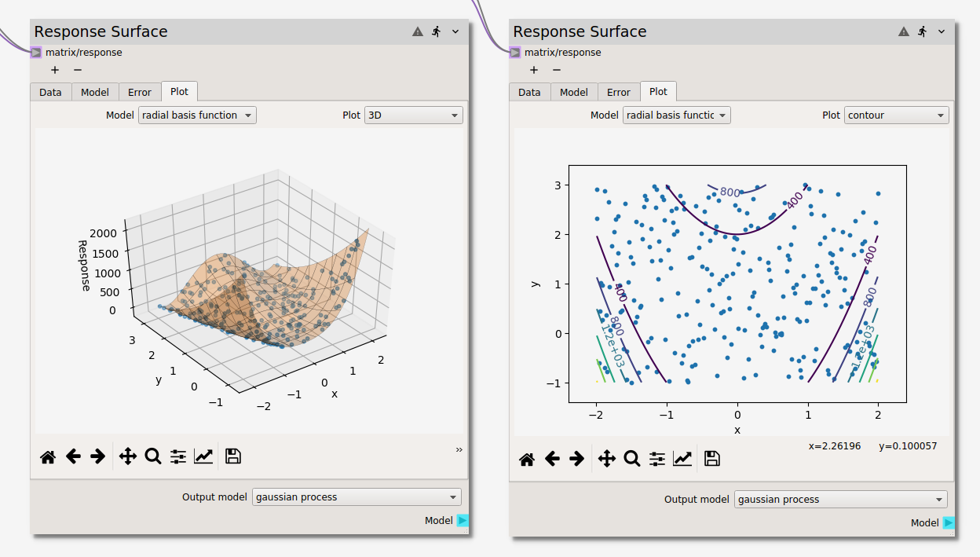This screenshot has height=557, width=980.
Task: Open configure subplots in right plot toolbar
Action: pos(657,459)
